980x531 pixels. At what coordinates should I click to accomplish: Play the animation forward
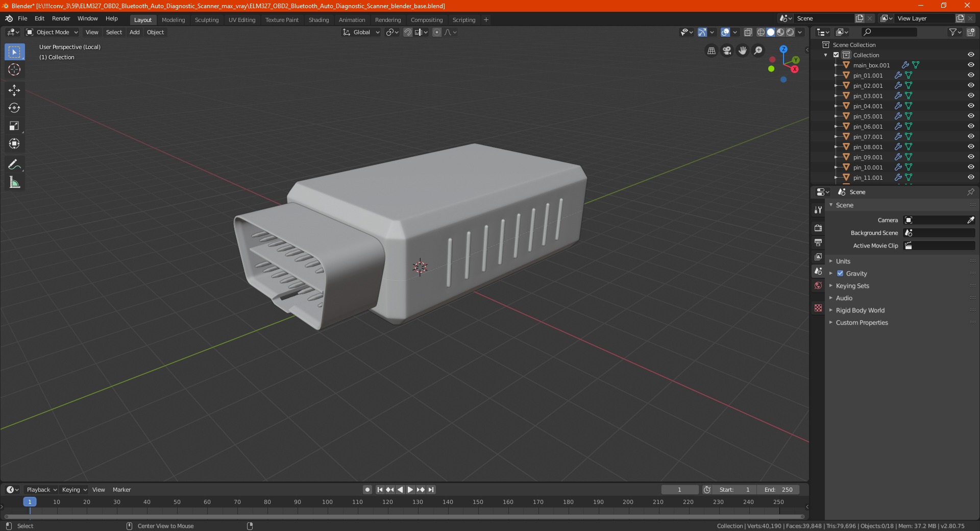[x=410, y=490]
